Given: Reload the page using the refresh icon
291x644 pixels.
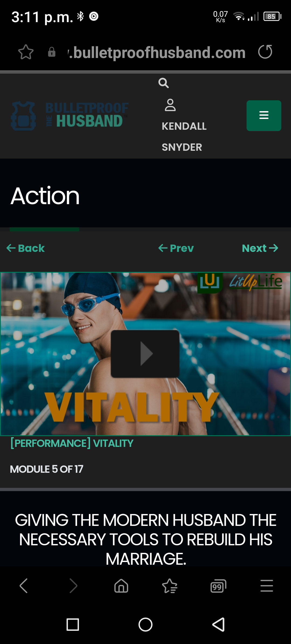Looking at the screenshot, I should pos(265,52).
